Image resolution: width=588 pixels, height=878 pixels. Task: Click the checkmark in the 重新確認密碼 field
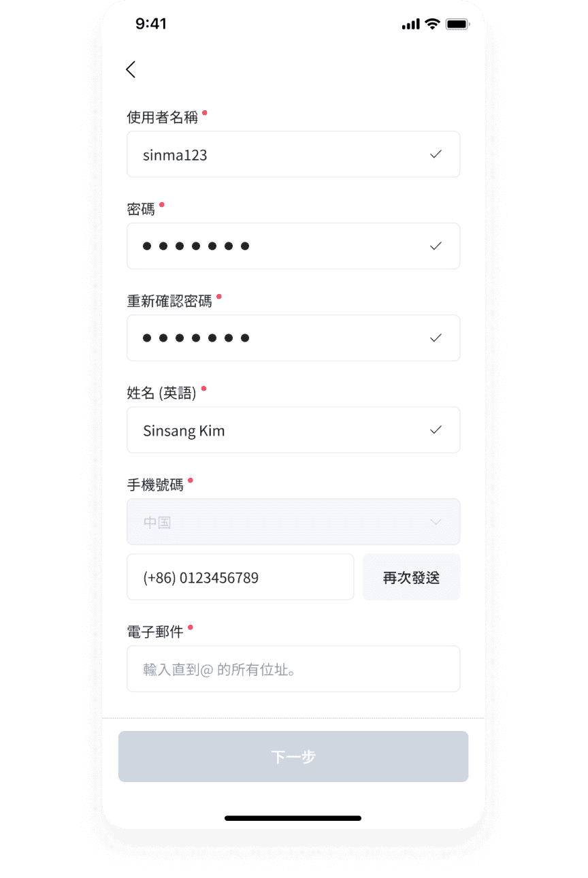pos(436,338)
